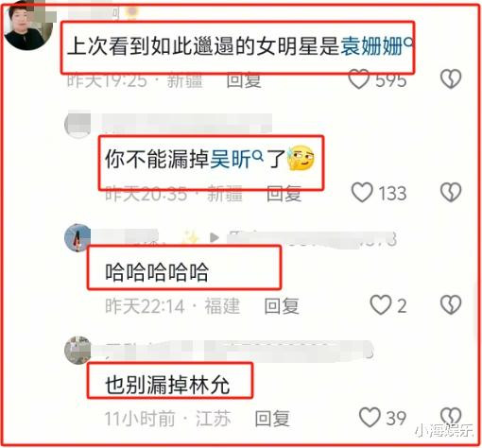Like the 哈哈哈哈哈 reply
The width and height of the screenshot is (482, 448).
[381, 304]
